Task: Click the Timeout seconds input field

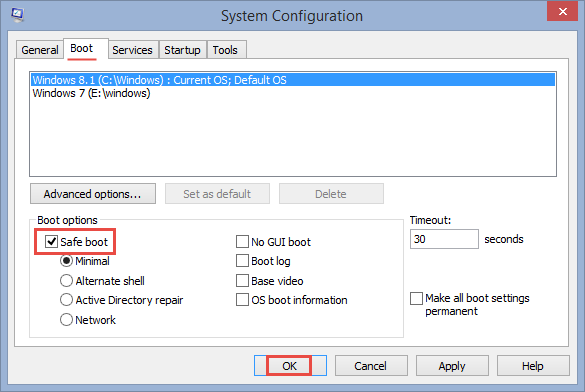Action: pos(444,239)
